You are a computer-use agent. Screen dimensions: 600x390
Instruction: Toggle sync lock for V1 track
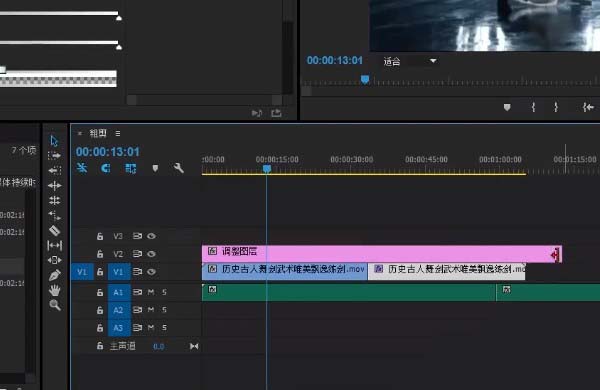pyautogui.click(x=137, y=272)
